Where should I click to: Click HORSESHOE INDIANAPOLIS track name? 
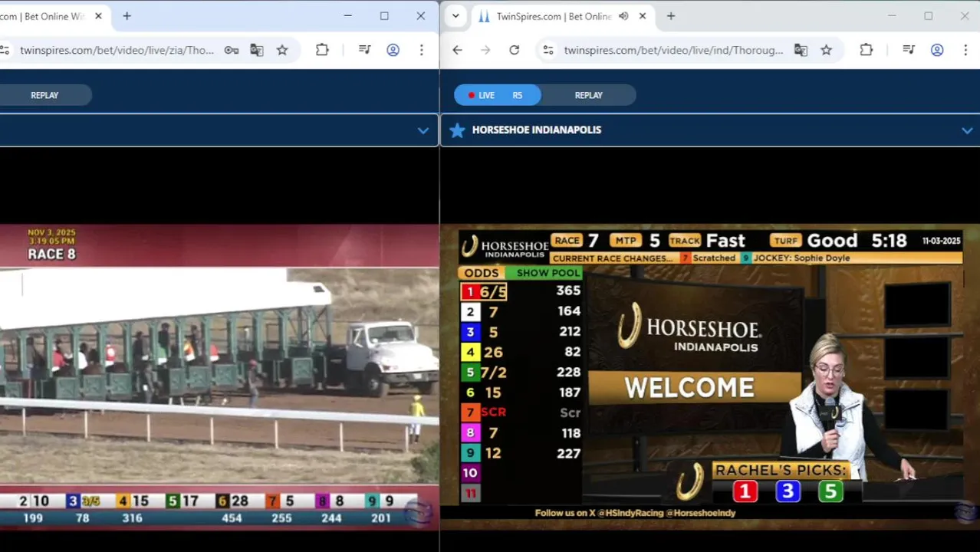[x=537, y=130]
